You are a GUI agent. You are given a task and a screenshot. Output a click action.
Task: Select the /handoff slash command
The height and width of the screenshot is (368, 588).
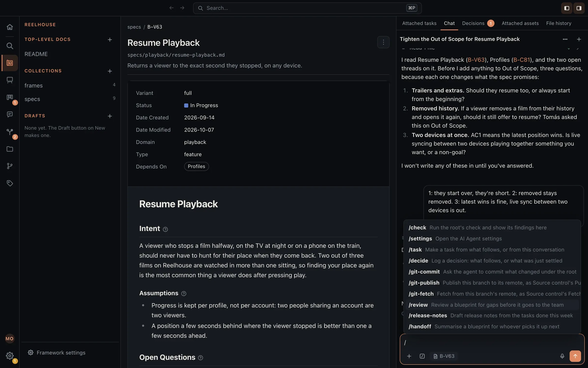coord(492,327)
